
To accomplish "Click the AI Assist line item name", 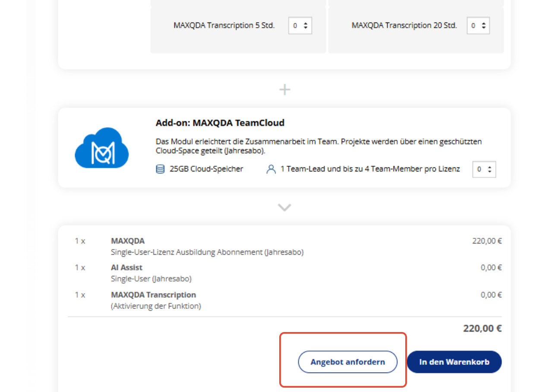I will [126, 268].
